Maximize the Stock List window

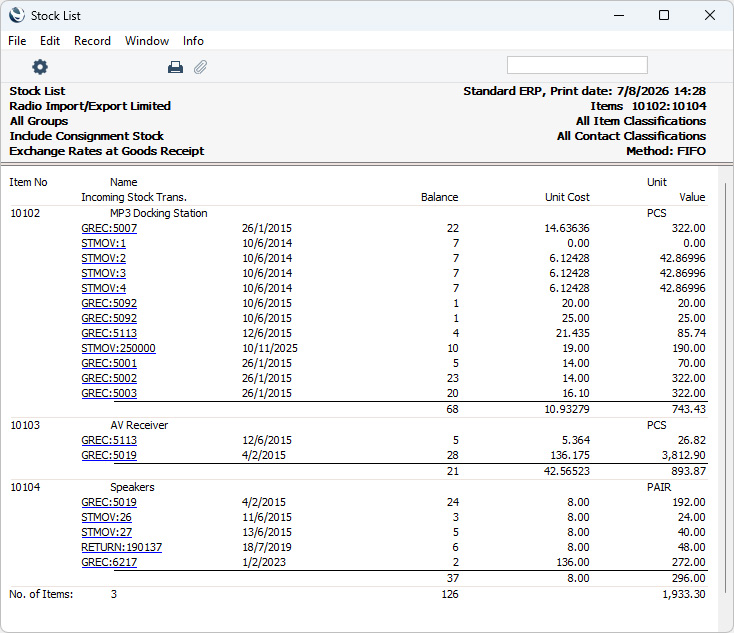[664, 15]
